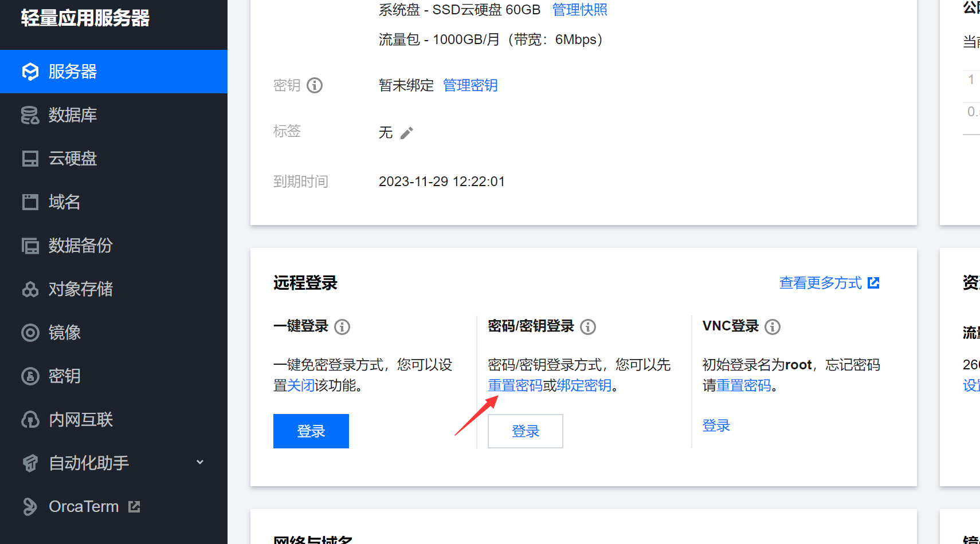Image resolution: width=980 pixels, height=544 pixels.
Task: Click the external-link icon after 查看更多方式
Action: coord(873,283)
